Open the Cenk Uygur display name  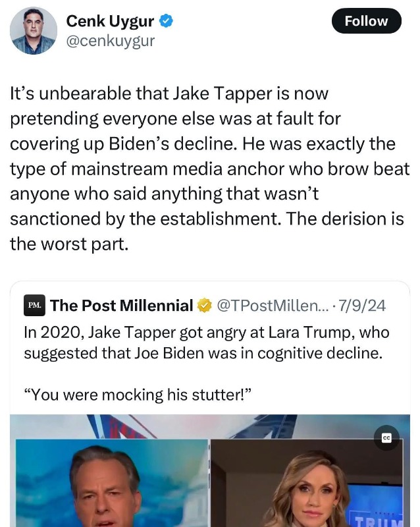(x=110, y=21)
